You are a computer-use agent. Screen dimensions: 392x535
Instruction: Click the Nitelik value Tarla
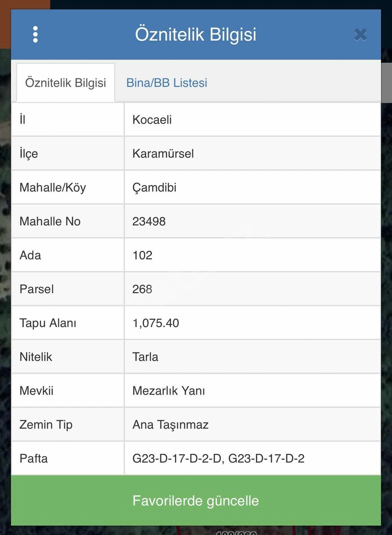145,357
